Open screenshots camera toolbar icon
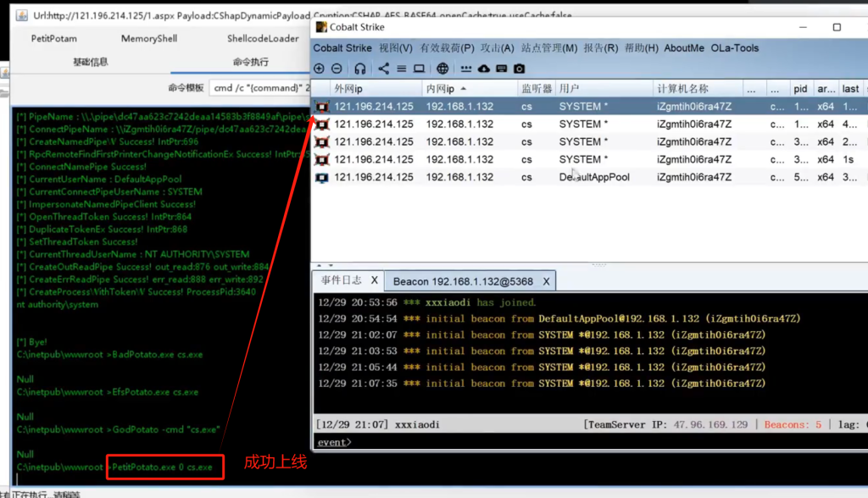This screenshot has height=498, width=868. pyautogui.click(x=520, y=69)
